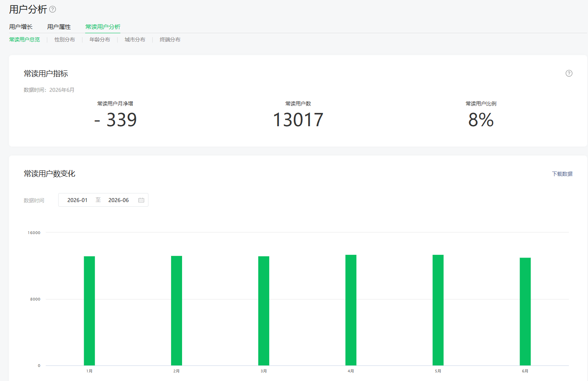Screen dimensions: 588x381
Task: Click the 3月 bar in chart
Action: click(264, 311)
